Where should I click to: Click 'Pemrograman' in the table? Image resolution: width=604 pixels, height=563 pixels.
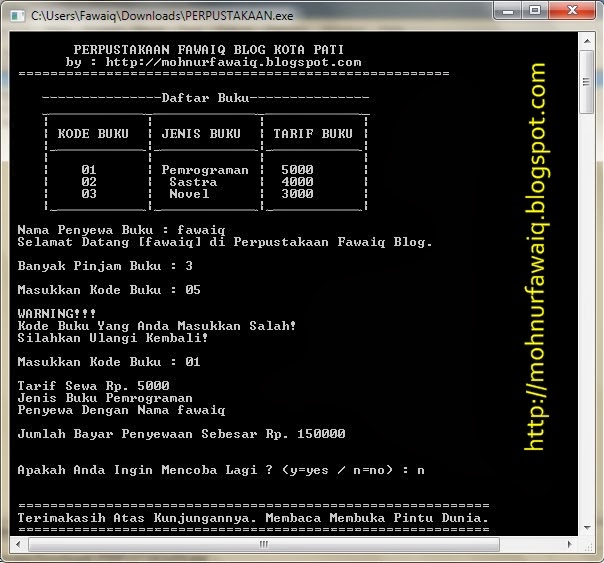point(205,170)
